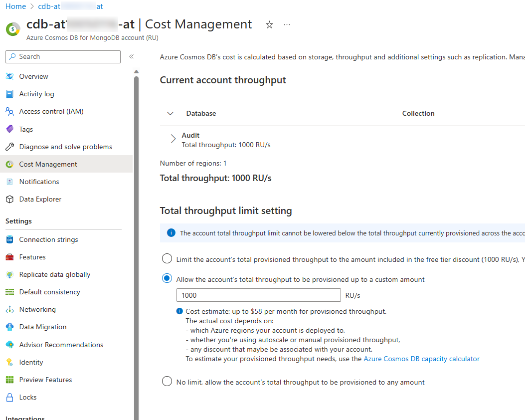Viewport: 525px width, 420px height.
Task: Select limit throughput to free tier discount radio
Action: (167, 259)
